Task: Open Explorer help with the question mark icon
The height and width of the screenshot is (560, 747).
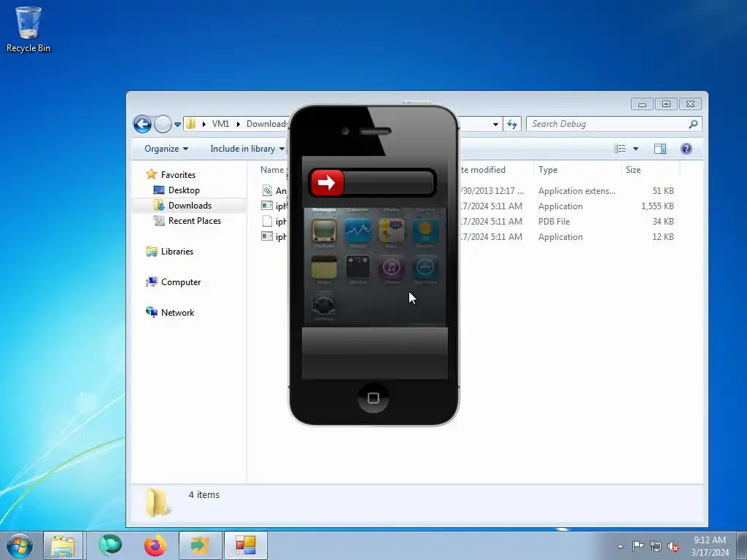Action: coord(686,149)
